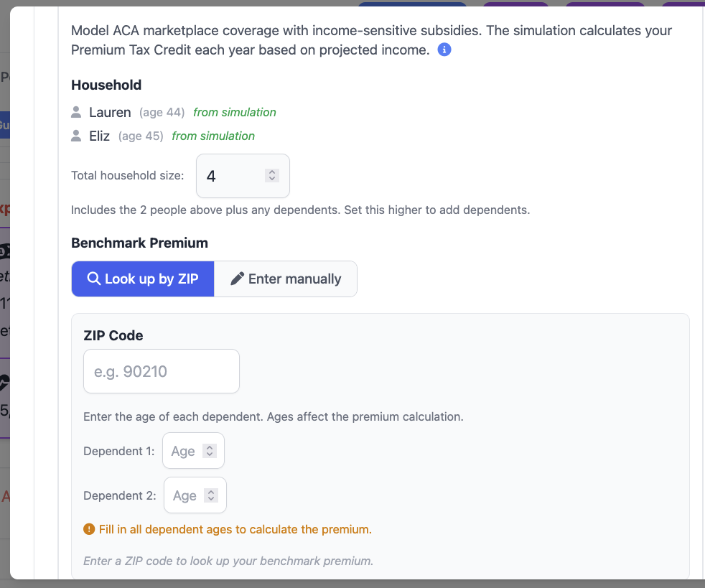Increment Dependent 1 age using up arrow
Screen dimensions: 705x588
click(209, 447)
